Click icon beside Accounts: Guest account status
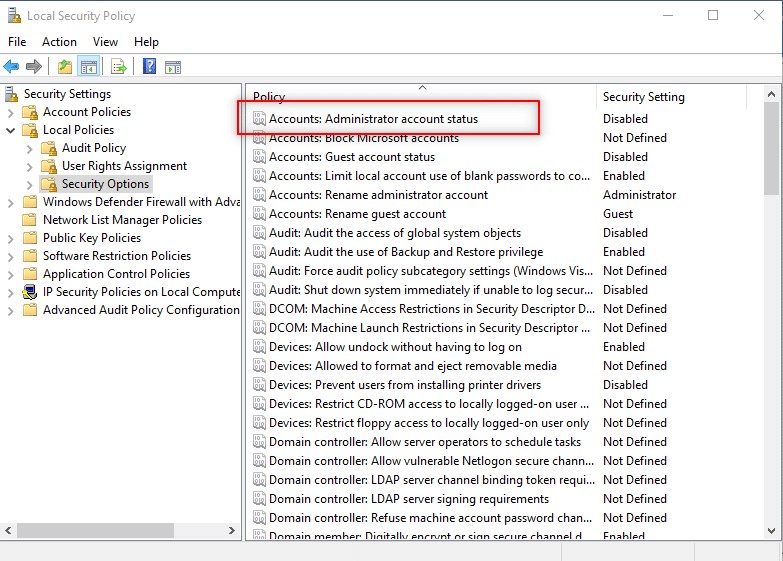 pos(259,157)
